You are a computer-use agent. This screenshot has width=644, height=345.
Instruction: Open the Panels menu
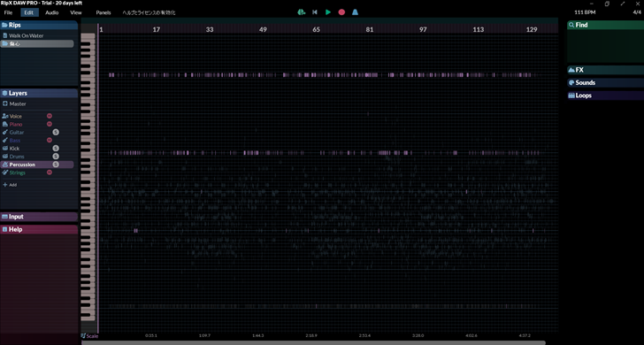click(103, 12)
